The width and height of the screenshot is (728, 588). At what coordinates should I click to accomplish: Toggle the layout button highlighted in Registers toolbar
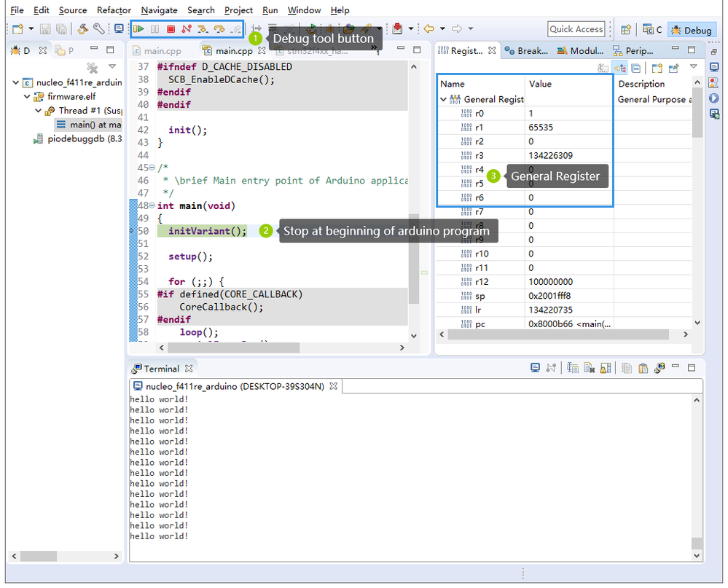620,68
